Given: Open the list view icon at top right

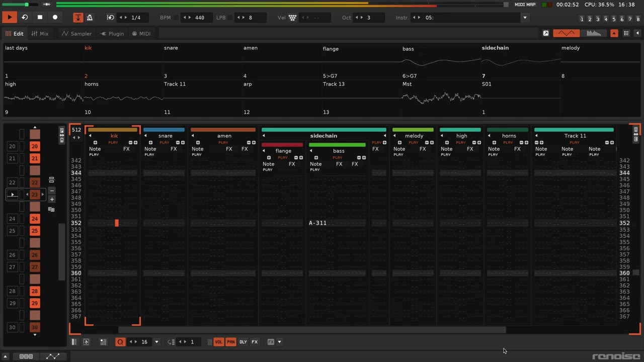Looking at the screenshot, I should (626, 33).
